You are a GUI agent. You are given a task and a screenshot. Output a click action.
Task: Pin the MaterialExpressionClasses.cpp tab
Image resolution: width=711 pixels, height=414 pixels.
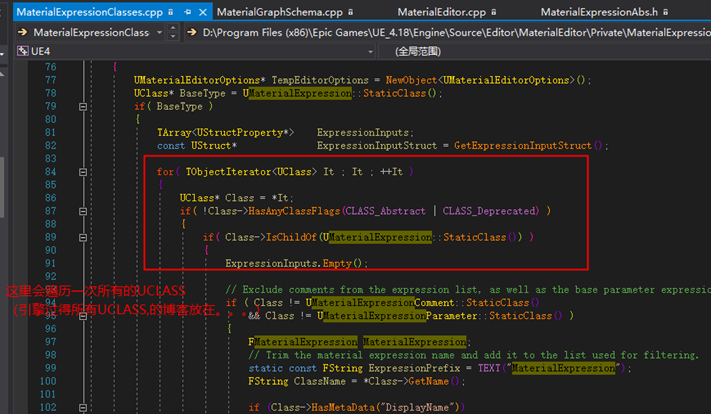click(187, 12)
